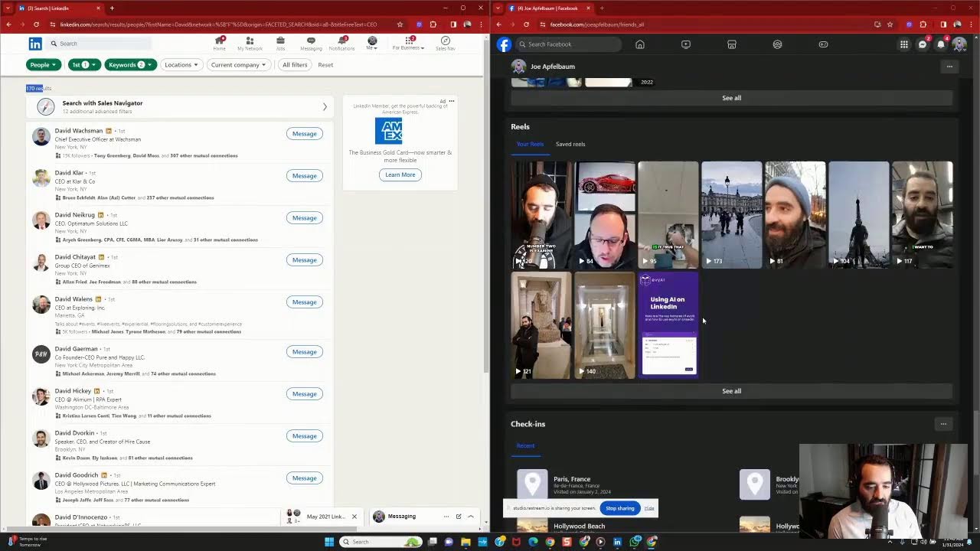Bookmark the LinkedIn page with star icon

(400, 24)
